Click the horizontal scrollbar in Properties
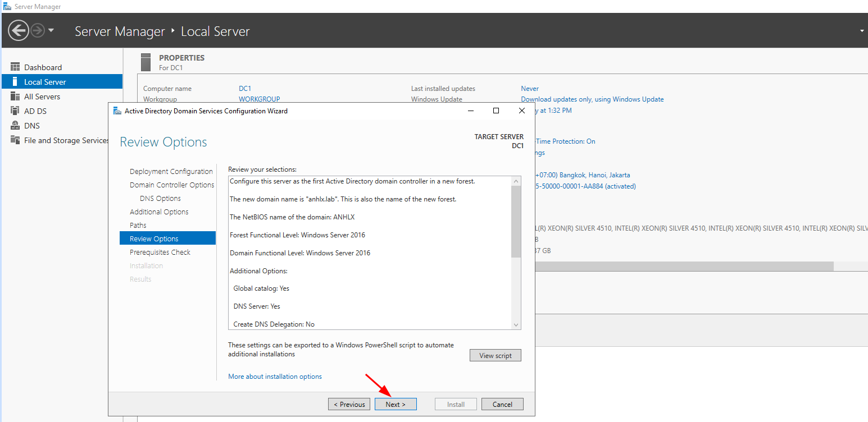This screenshot has height=422, width=868. [x=674, y=266]
